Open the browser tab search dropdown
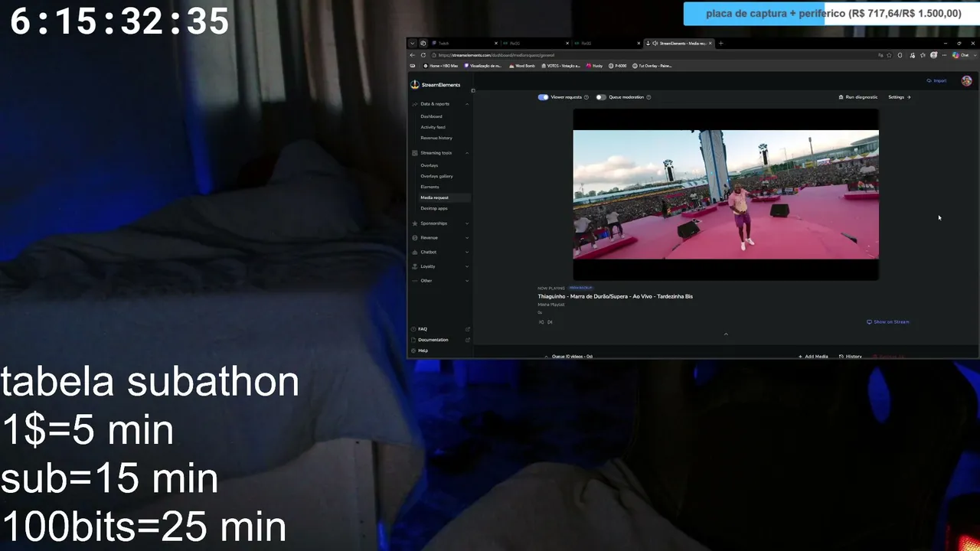This screenshot has height=551, width=980. (x=413, y=43)
